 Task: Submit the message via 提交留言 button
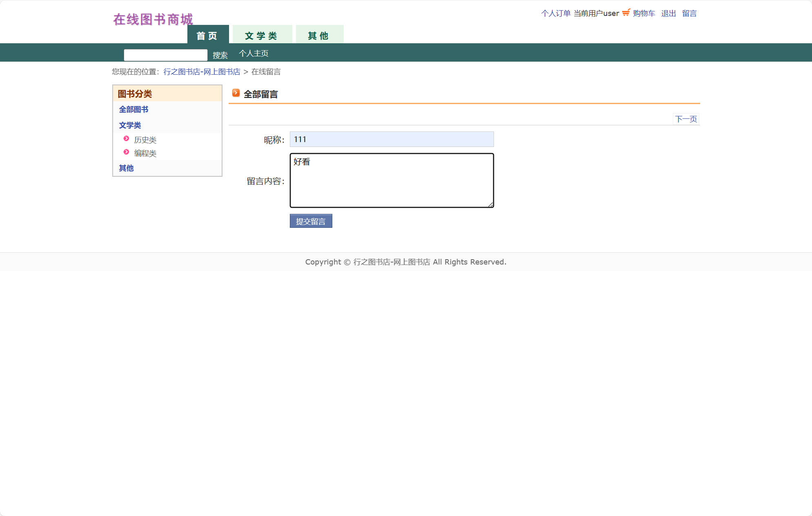pyautogui.click(x=311, y=221)
